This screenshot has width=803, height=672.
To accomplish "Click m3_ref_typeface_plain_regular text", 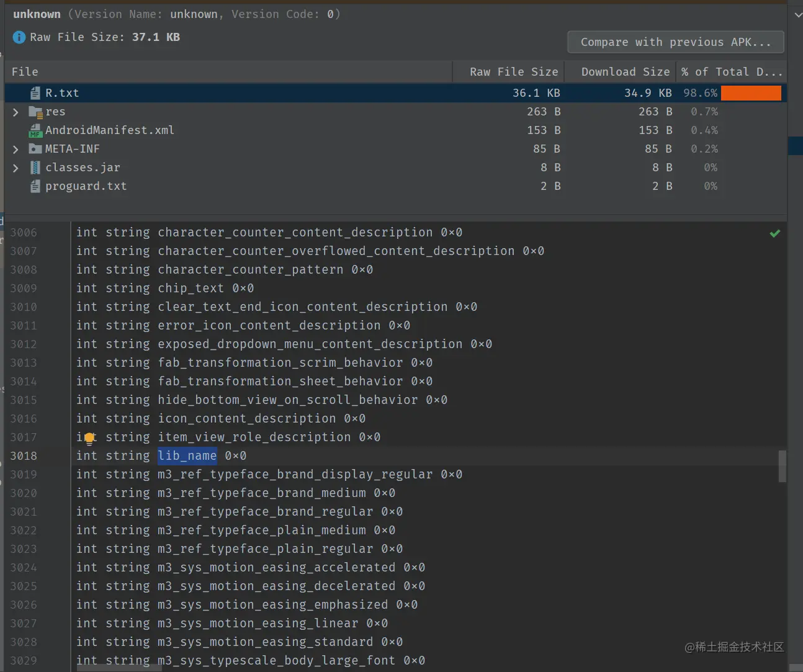I will [x=266, y=549].
